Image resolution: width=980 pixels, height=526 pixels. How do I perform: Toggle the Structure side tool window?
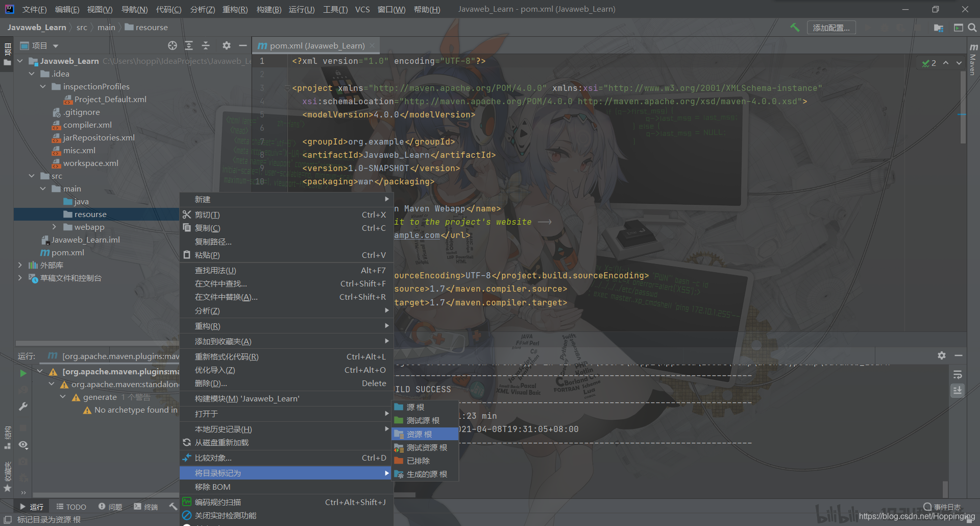(8, 437)
